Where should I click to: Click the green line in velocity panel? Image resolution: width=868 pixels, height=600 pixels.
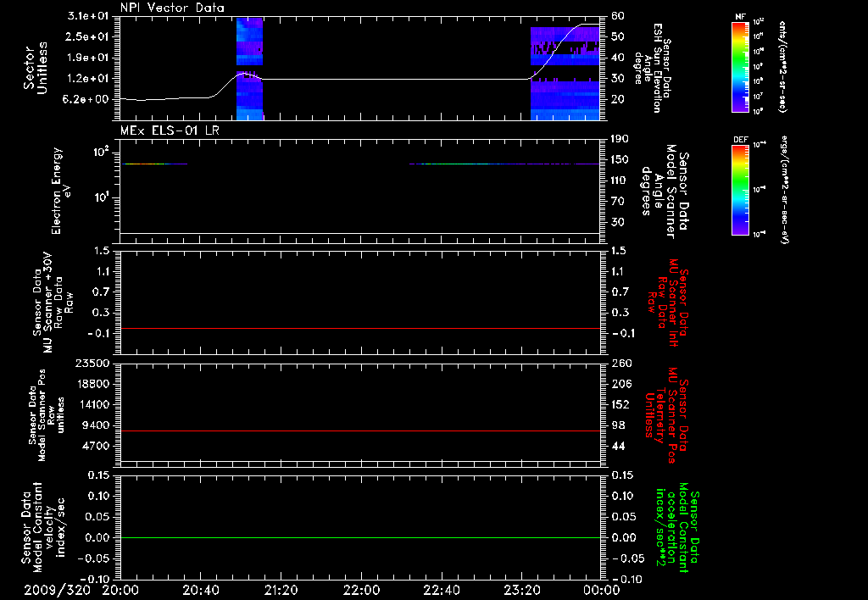(x=360, y=537)
